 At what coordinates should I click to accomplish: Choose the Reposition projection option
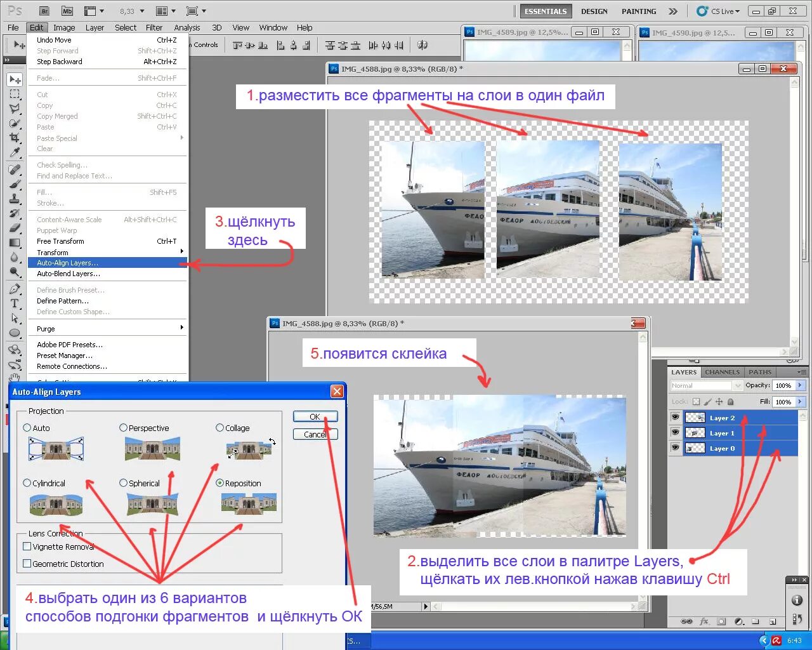coord(219,483)
